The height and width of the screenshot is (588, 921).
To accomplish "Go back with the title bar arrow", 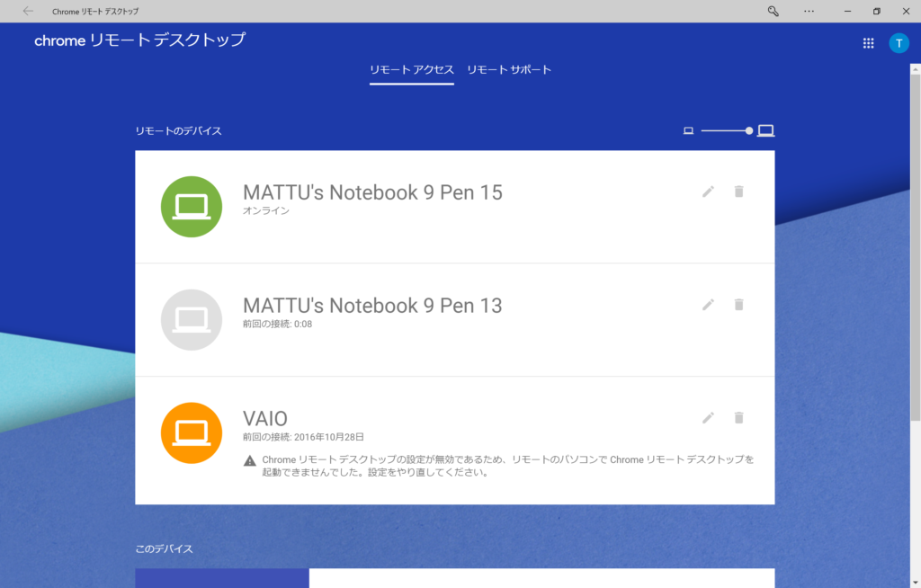I will coord(28,11).
